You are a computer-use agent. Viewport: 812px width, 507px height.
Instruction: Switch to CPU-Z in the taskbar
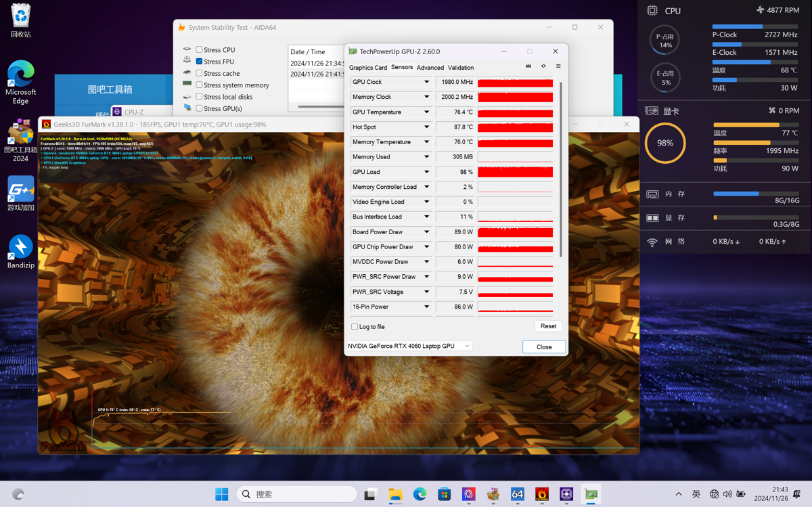pyautogui.click(x=566, y=494)
